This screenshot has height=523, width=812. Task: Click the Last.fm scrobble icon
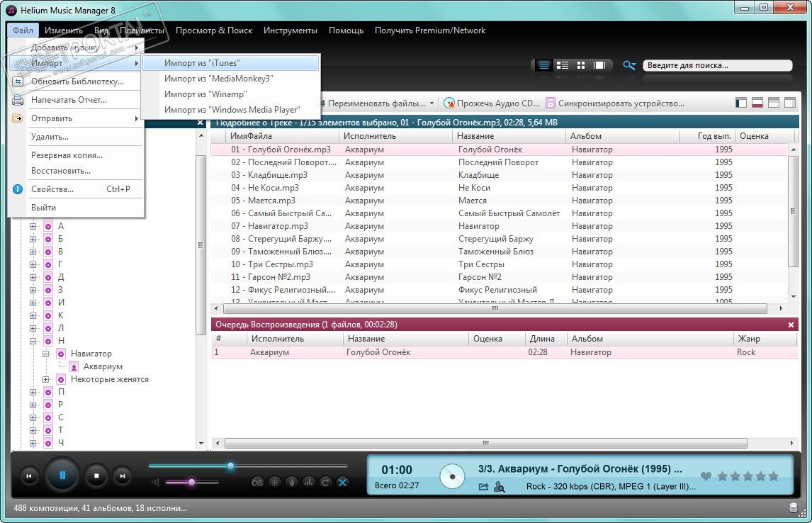click(x=258, y=483)
